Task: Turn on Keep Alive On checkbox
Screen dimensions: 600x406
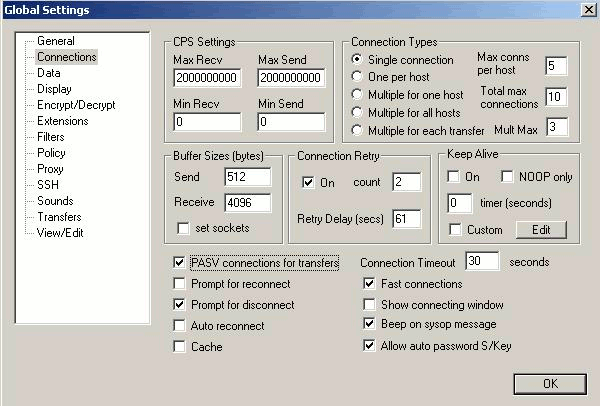Action: coord(456,177)
